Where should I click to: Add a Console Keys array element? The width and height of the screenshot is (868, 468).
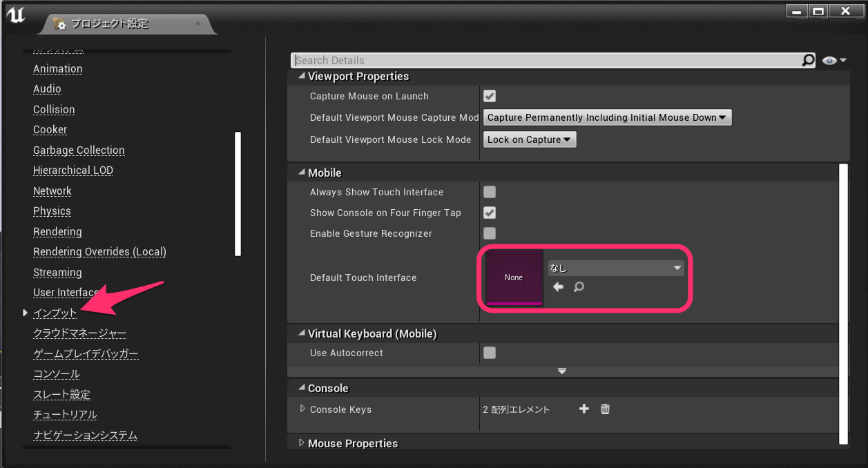coord(584,409)
